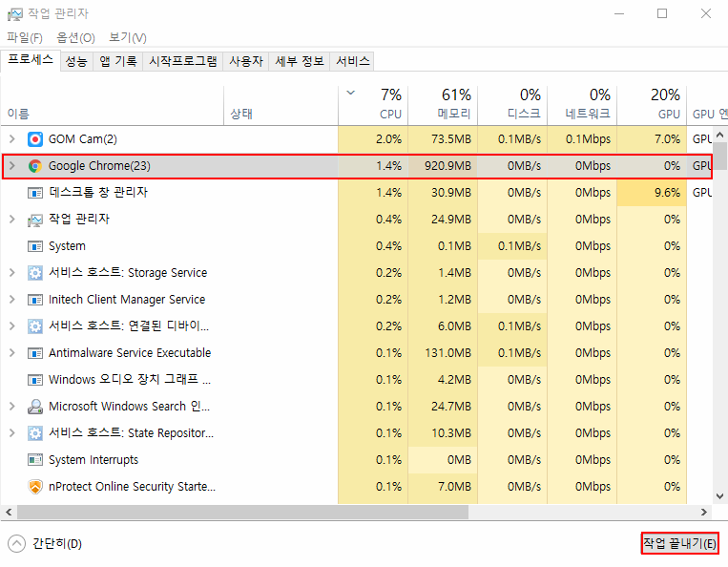Click the Antimalware Service Executable icon
Image resolution: width=728 pixels, height=567 pixels.
pos(34,353)
